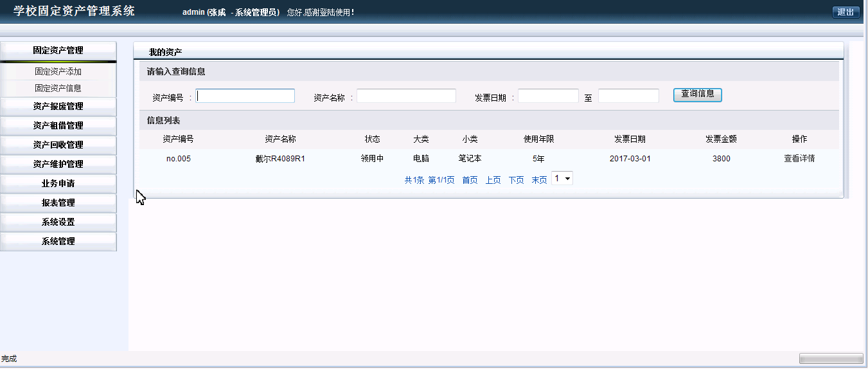Go to 末页 last page link
Image resolution: width=868 pixels, height=369 pixels.
point(539,181)
